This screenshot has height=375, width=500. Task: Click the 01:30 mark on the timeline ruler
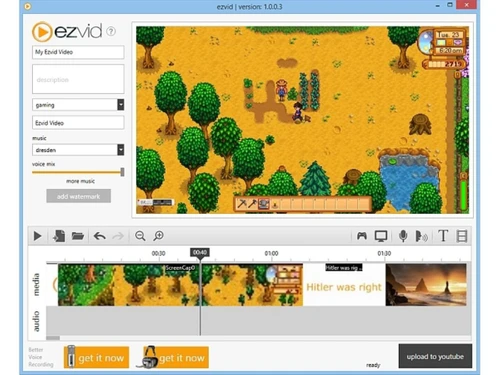coord(384,254)
